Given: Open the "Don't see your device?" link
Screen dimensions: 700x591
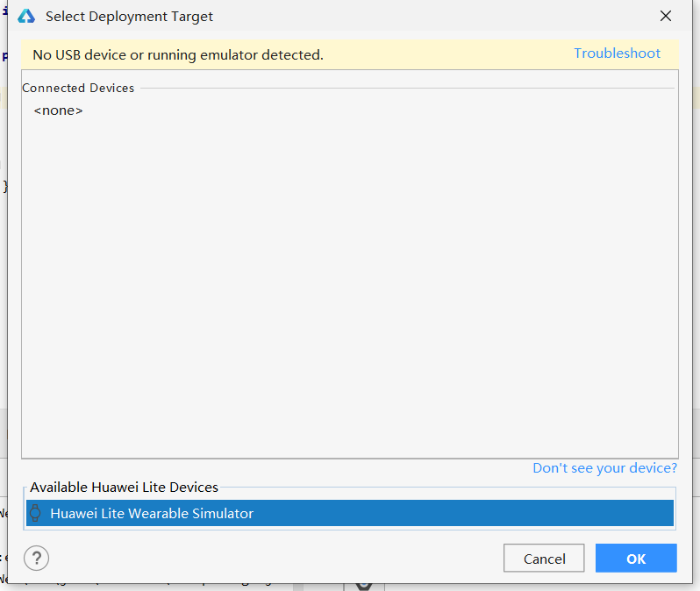Looking at the screenshot, I should [604, 467].
